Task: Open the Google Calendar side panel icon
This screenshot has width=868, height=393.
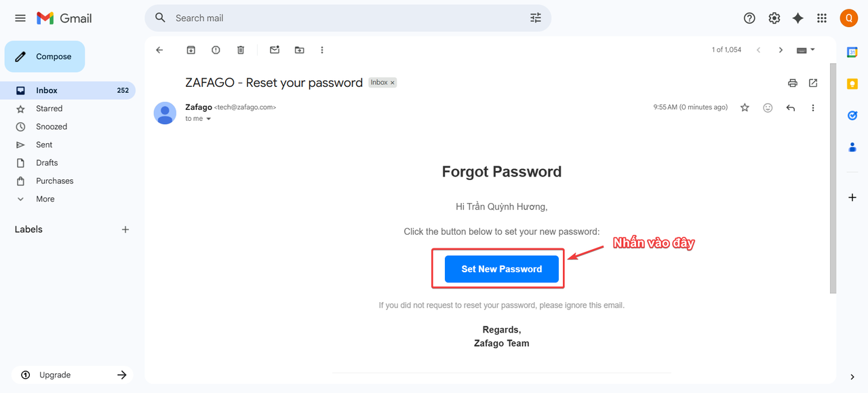Action: 852,52
